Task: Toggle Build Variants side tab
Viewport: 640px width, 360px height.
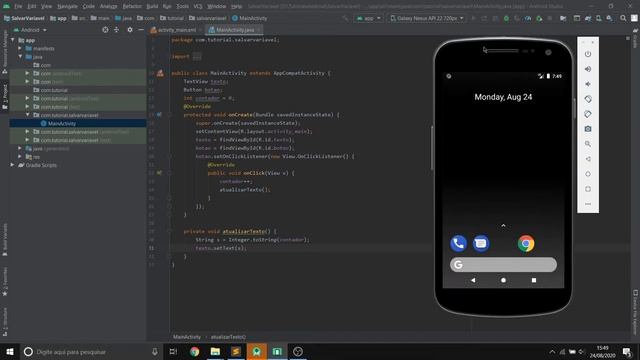Action: click(x=5, y=240)
